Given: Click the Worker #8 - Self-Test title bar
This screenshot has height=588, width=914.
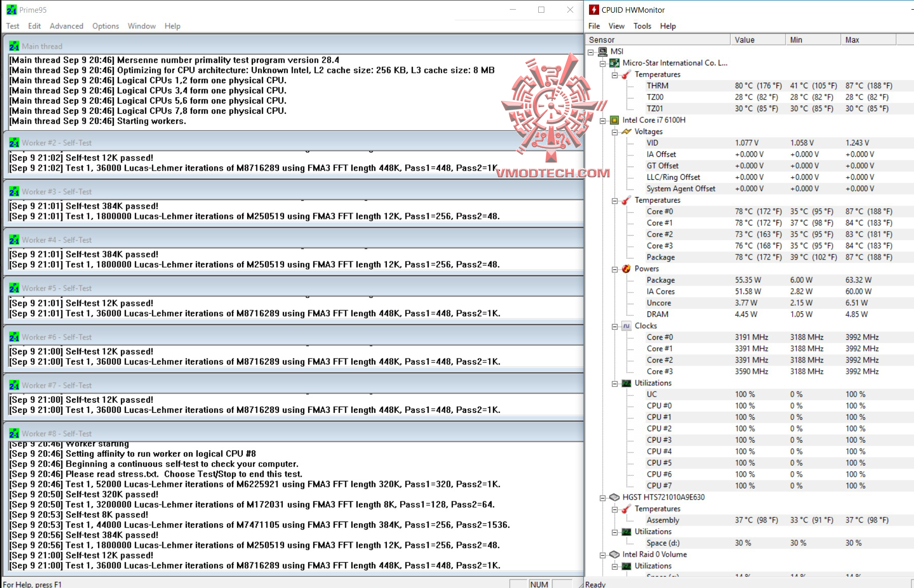Looking at the screenshot, I should (293, 433).
